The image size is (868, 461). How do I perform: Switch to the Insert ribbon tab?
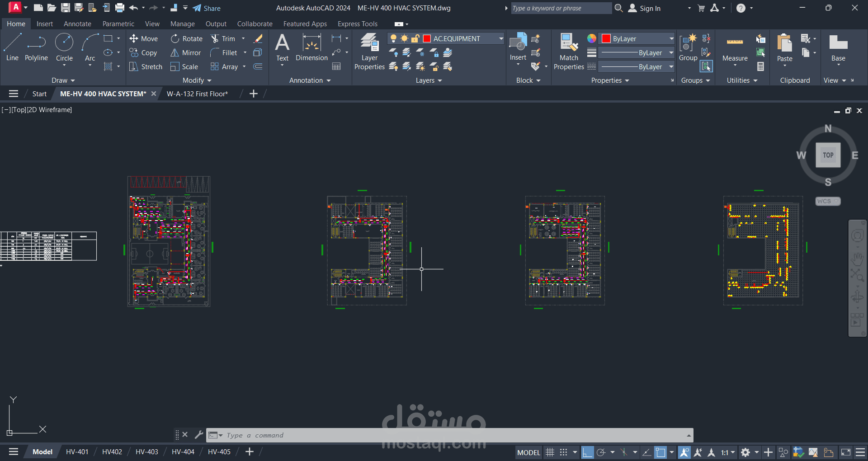click(45, 24)
